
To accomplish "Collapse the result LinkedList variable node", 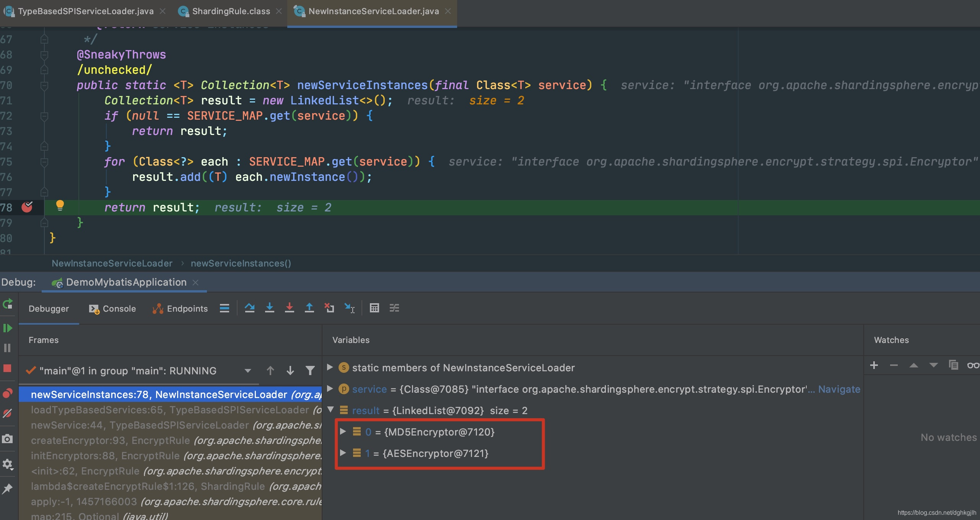I will point(330,410).
